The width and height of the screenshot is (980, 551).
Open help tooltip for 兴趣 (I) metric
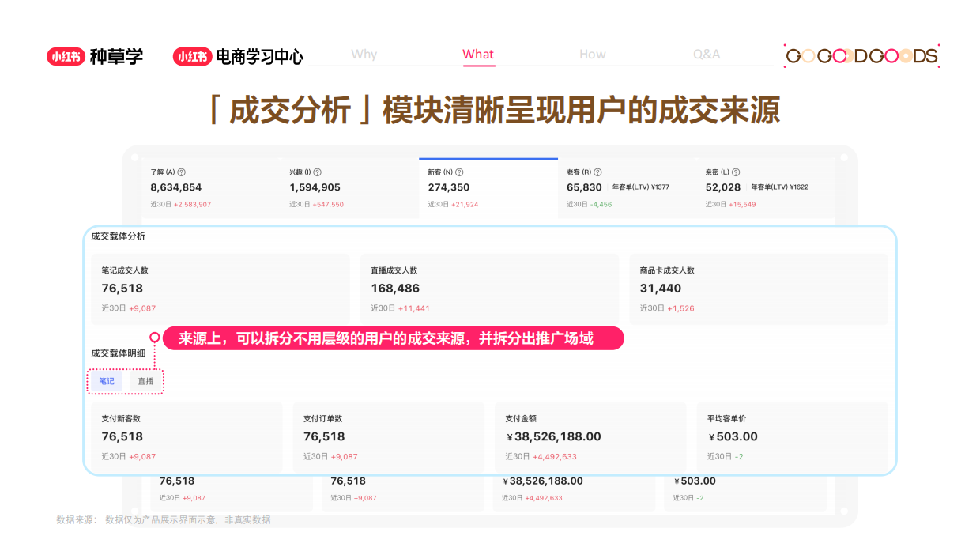click(317, 172)
